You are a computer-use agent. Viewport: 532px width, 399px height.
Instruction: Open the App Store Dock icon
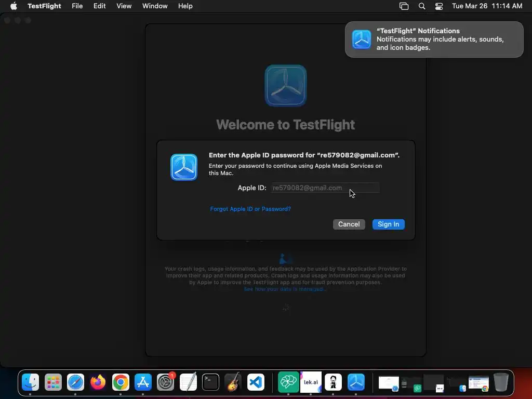[x=143, y=382]
